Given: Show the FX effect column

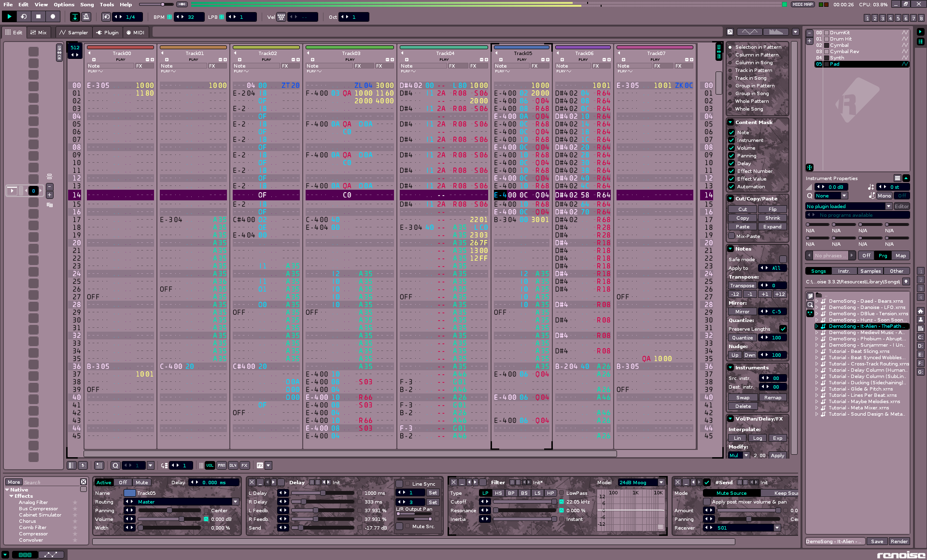Looking at the screenshot, I should point(244,465).
